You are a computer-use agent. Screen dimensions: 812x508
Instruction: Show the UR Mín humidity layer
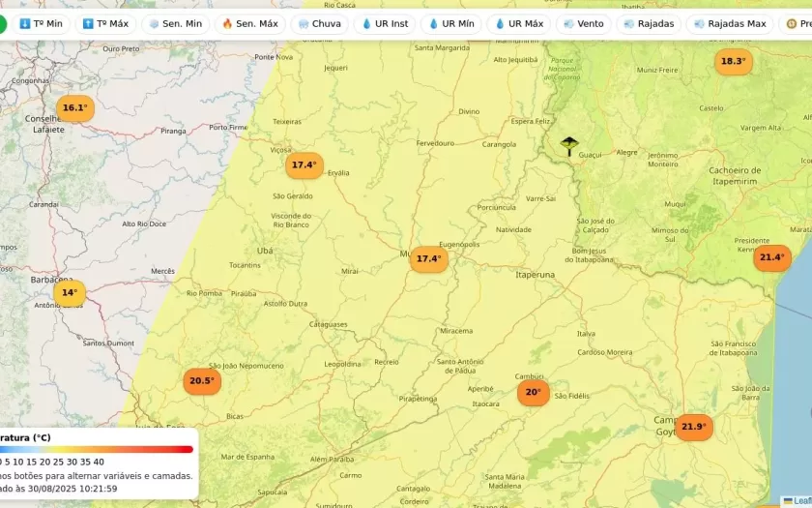(x=451, y=23)
